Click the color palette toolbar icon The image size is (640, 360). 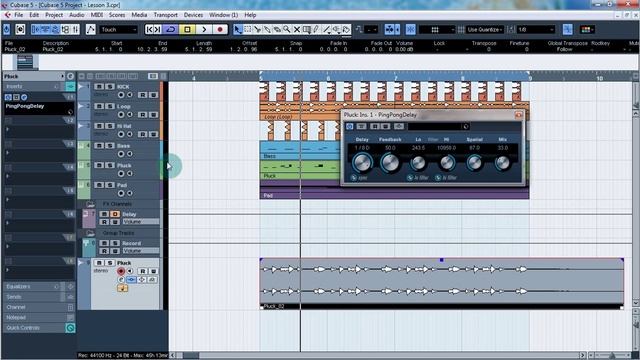[x=586, y=29]
